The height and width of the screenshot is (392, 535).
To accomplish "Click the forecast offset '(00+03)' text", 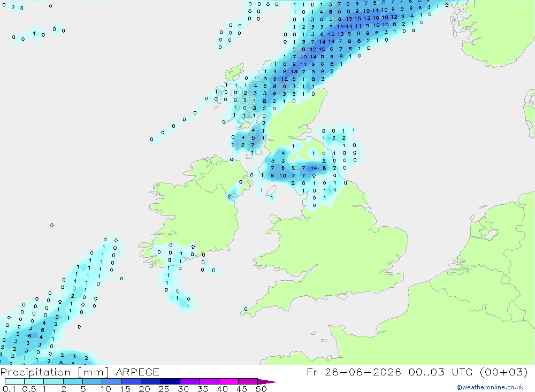I will 503,372.
